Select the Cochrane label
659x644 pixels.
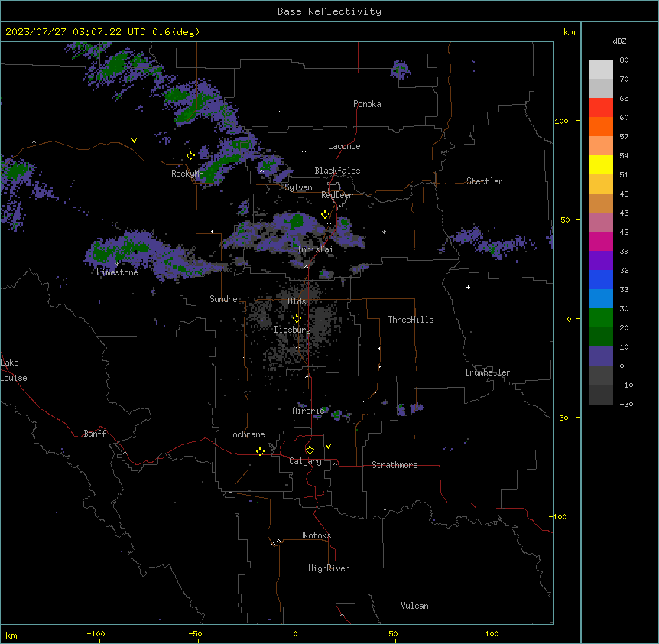click(246, 434)
